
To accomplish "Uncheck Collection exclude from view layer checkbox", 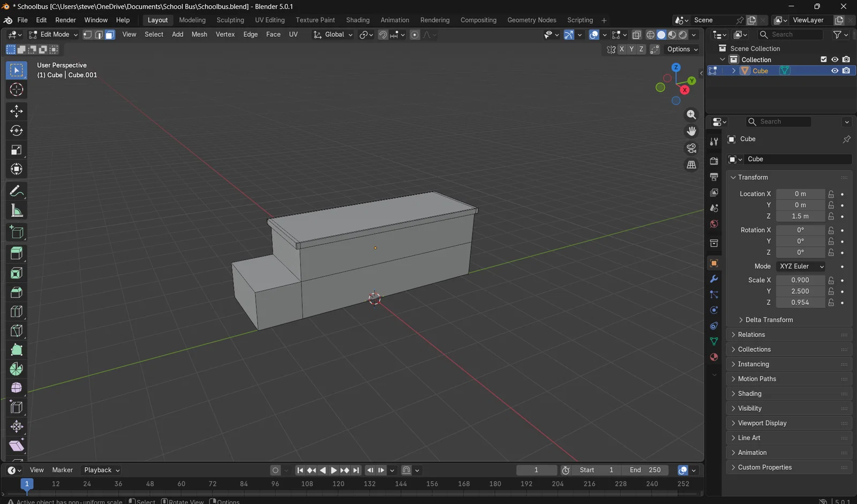I will (824, 59).
